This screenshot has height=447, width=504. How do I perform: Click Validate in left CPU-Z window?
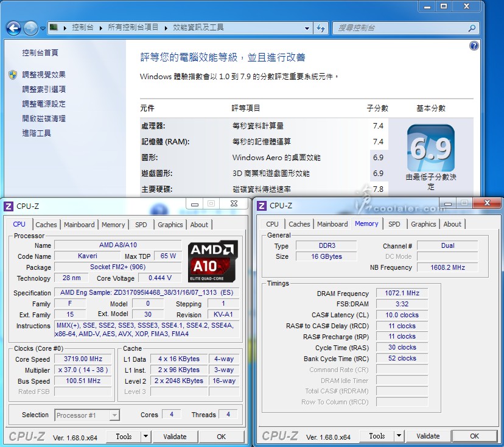175,437
